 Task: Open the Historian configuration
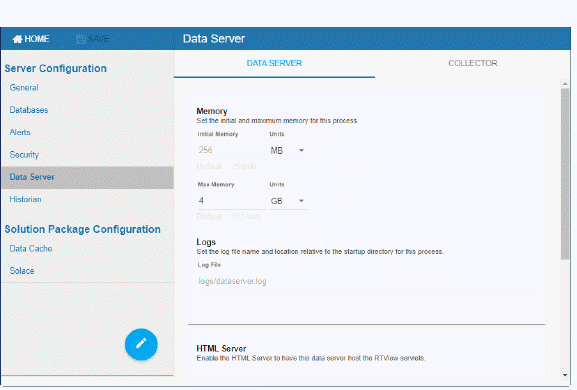pyautogui.click(x=25, y=199)
